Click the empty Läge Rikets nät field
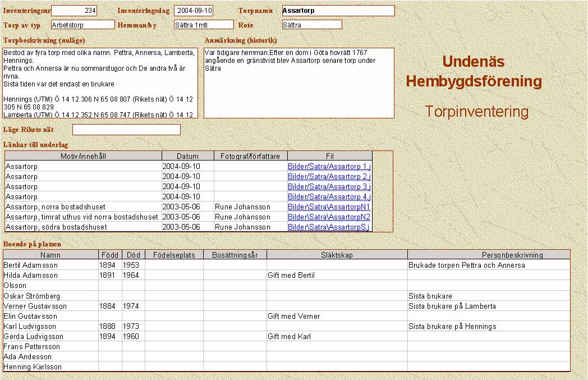Viewport: 588px width, 380px height. tap(126, 130)
